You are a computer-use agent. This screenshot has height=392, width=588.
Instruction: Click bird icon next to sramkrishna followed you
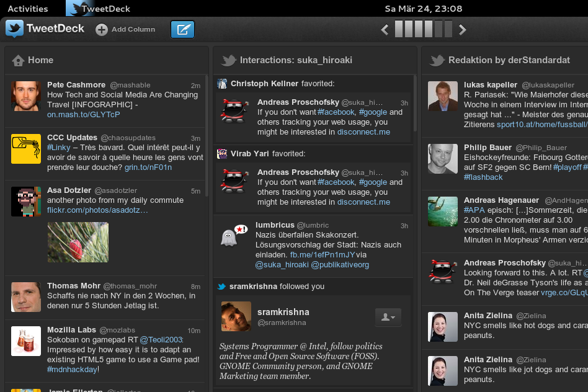221,287
